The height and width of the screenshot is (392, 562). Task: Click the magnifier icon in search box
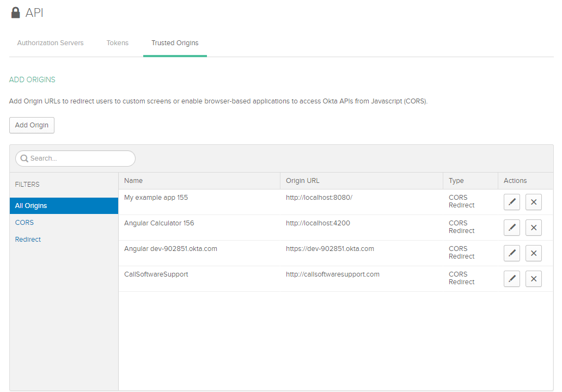click(24, 158)
